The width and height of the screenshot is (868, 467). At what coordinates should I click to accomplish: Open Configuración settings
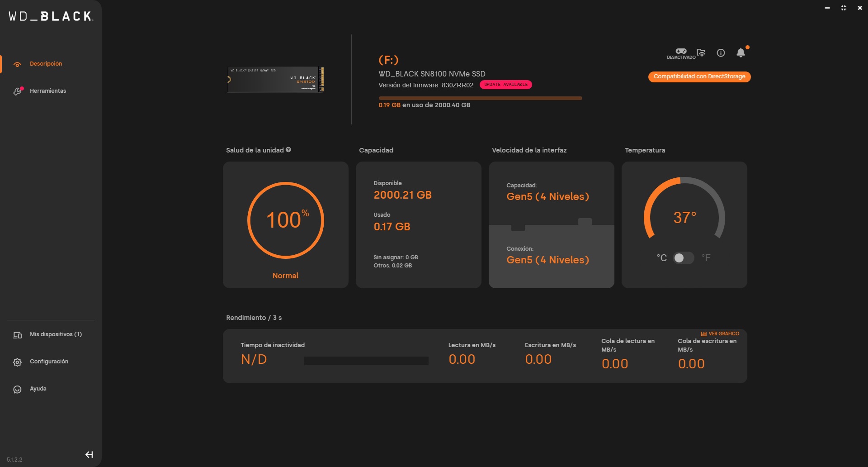[49, 362]
